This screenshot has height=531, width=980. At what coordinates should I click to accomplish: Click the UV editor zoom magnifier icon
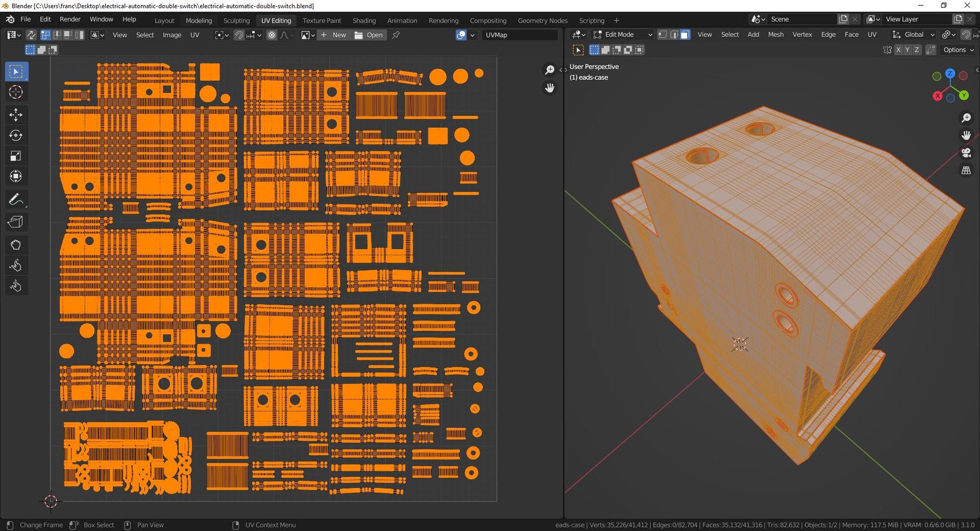pos(550,70)
